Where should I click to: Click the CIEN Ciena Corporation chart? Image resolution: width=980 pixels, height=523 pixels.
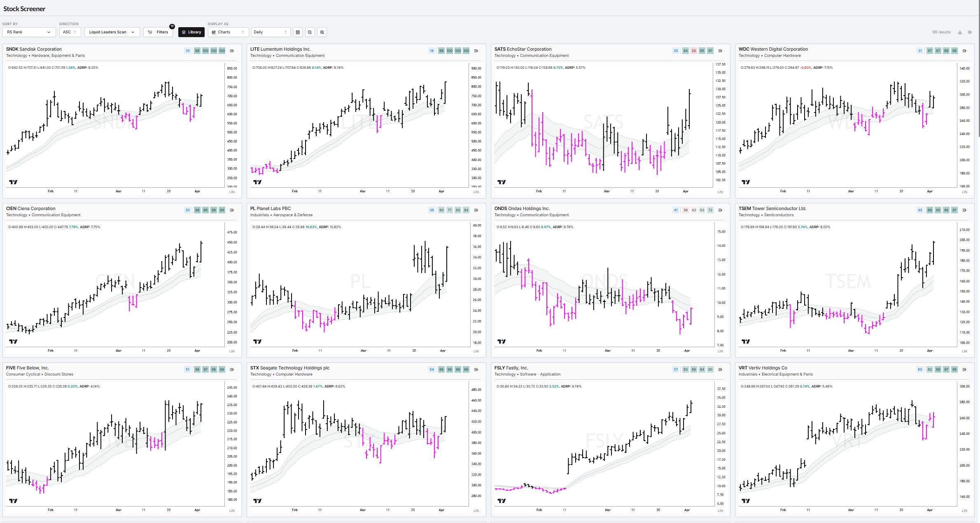tap(115, 284)
